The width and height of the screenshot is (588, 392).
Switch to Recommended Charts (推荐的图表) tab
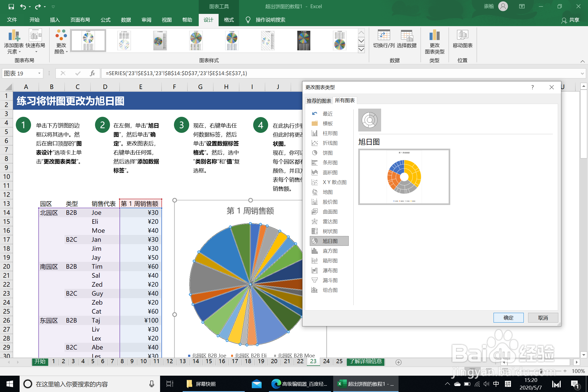pos(319,101)
